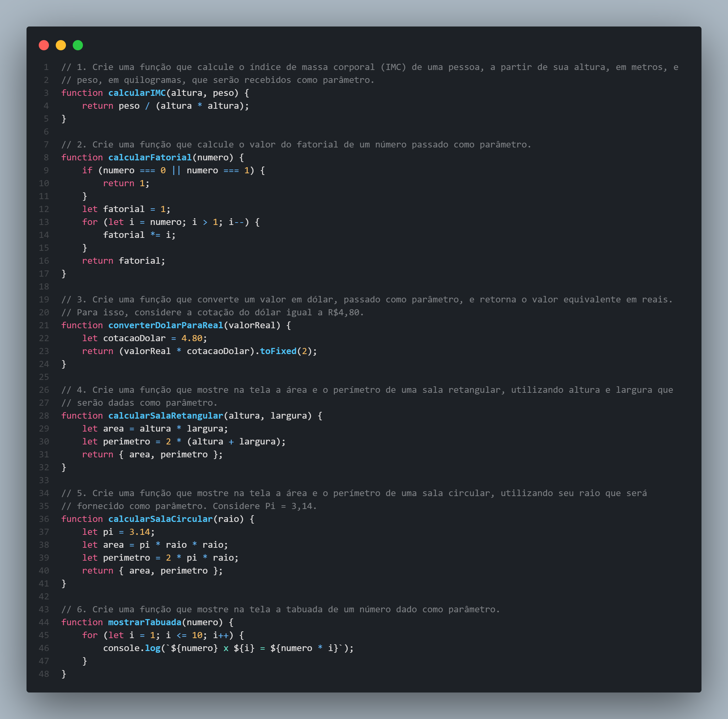Click the comment '// Para isso, considere a cotação'
This screenshot has width=728, height=719.
pyautogui.click(x=212, y=313)
